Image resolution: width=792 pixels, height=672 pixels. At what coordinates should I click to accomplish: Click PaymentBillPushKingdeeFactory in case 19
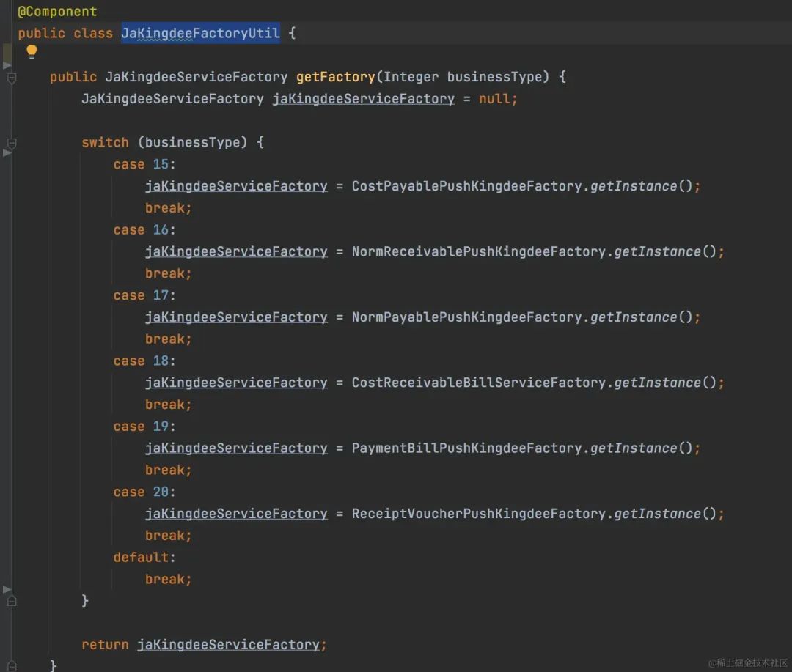466,448
